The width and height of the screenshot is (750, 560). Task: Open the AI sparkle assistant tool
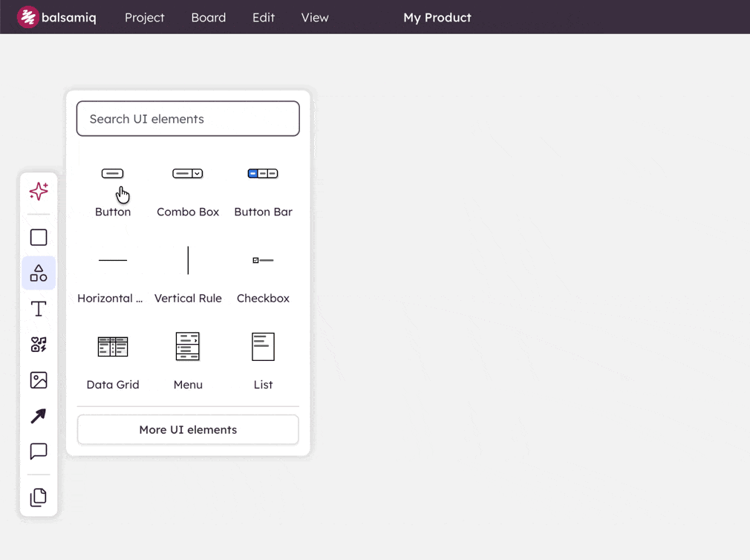pyautogui.click(x=39, y=192)
